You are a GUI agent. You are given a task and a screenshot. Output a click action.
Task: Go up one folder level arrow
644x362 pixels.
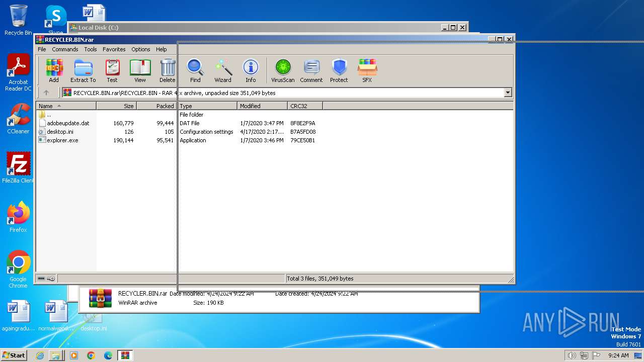pyautogui.click(x=46, y=93)
